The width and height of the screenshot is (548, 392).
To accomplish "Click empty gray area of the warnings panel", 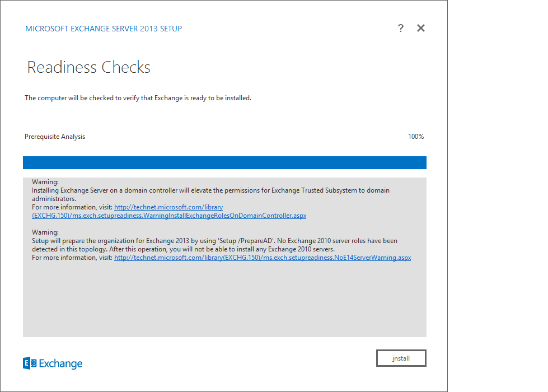I will [x=224, y=299].
